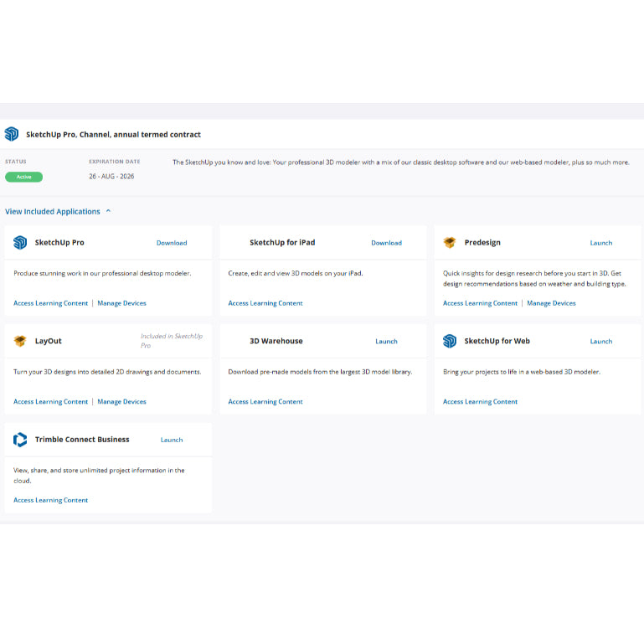Launch 3D Warehouse
This screenshot has height=644, width=644.
386,342
